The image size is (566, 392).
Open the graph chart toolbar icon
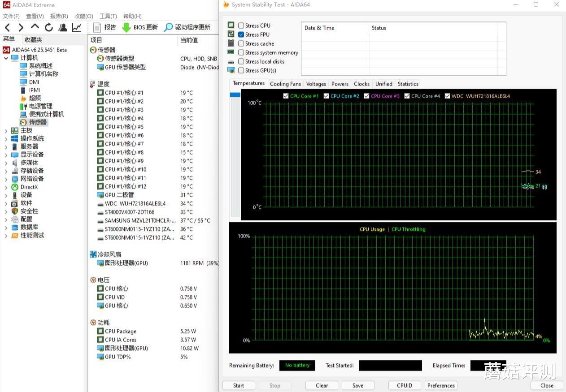tap(77, 27)
